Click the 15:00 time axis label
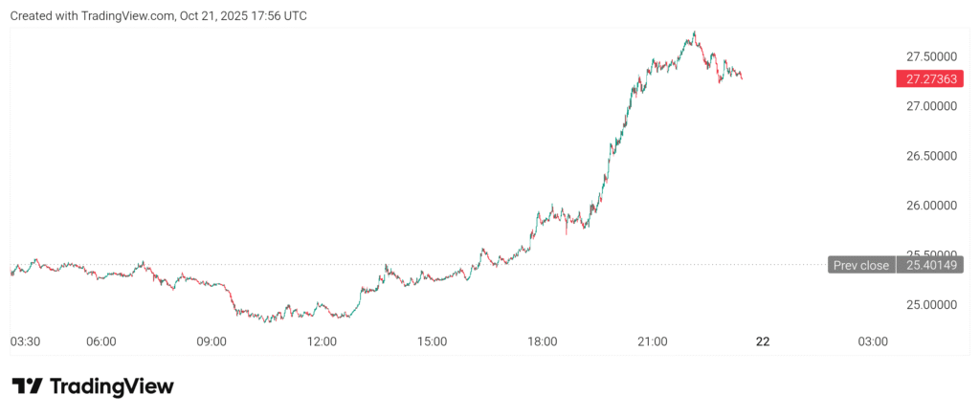The height and width of the screenshot is (417, 980). click(x=432, y=340)
